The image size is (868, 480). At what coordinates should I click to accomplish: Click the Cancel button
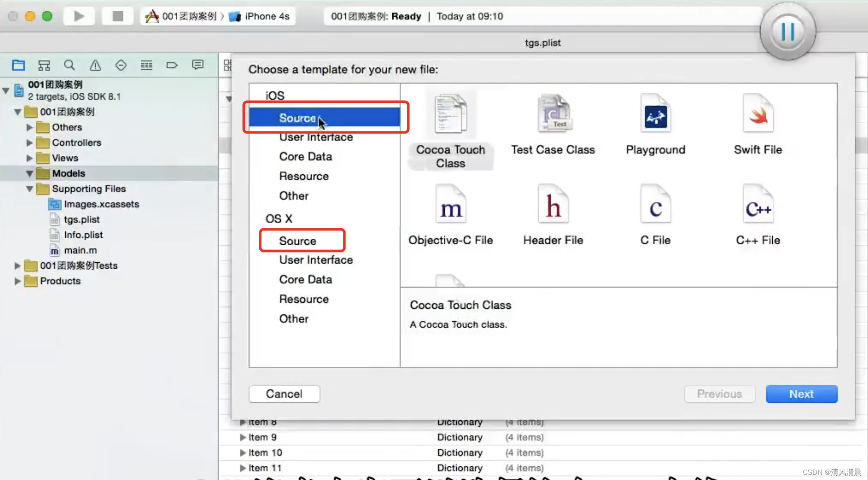(x=284, y=394)
